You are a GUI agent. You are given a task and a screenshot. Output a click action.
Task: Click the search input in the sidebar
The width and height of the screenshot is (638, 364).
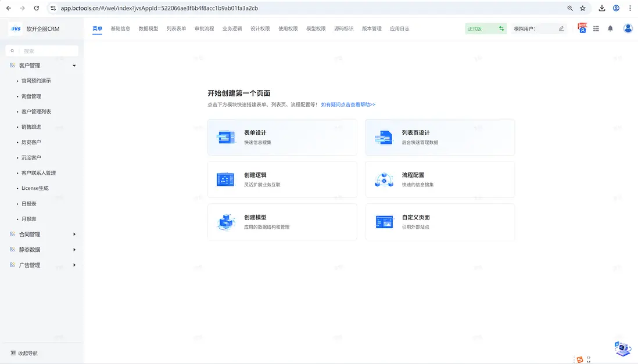[x=44, y=51]
